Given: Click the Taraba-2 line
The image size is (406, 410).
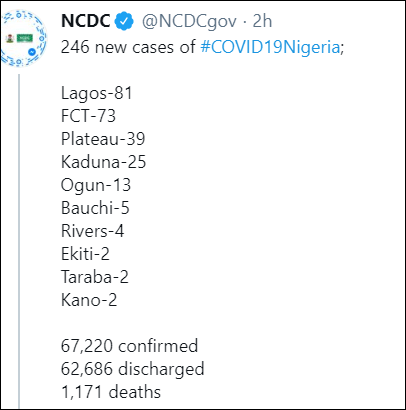Looking at the screenshot, I should point(95,277).
